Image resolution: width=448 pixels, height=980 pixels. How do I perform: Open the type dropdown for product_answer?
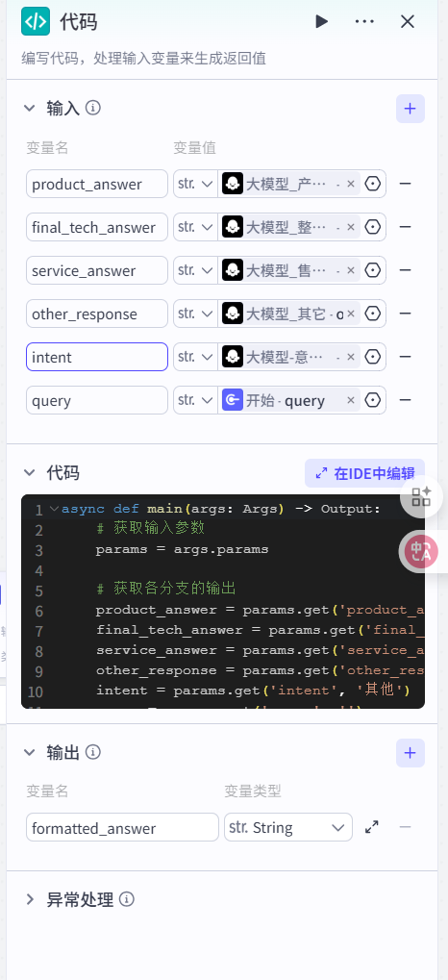[195, 184]
